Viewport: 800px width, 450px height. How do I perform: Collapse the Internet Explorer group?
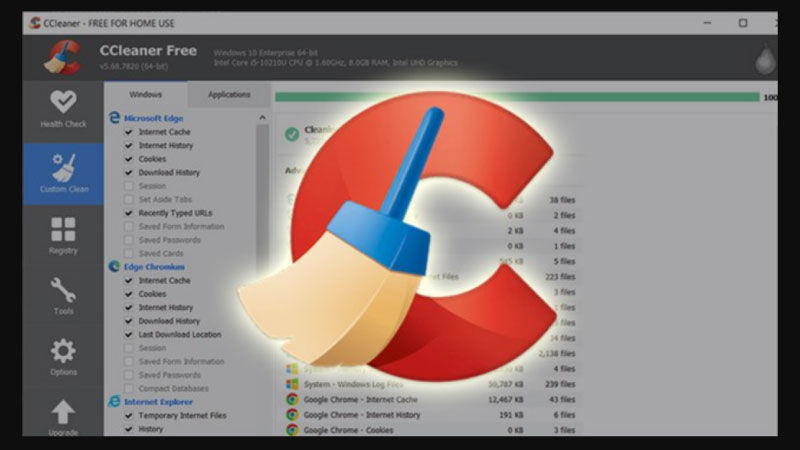[158, 402]
